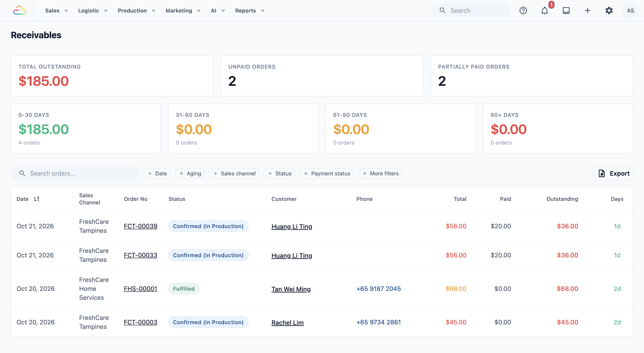The height and width of the screenshot is (353, 644).
Task: Open the help question mark icon
Action: pos(523,11)
